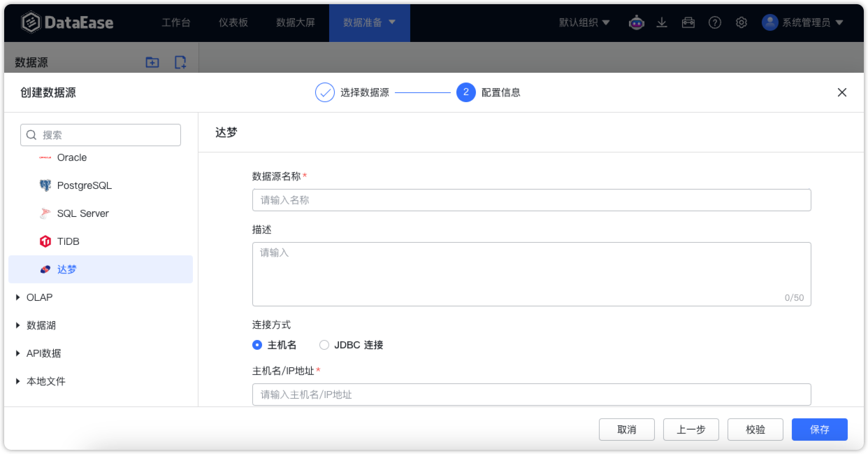Expand the API数据 section
This screenshot has width=868, height=454.
point(43,353)
